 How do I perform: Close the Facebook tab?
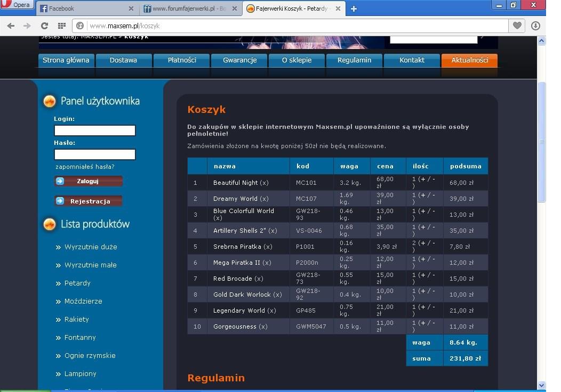pyautogui.click(x=131, y=9)
